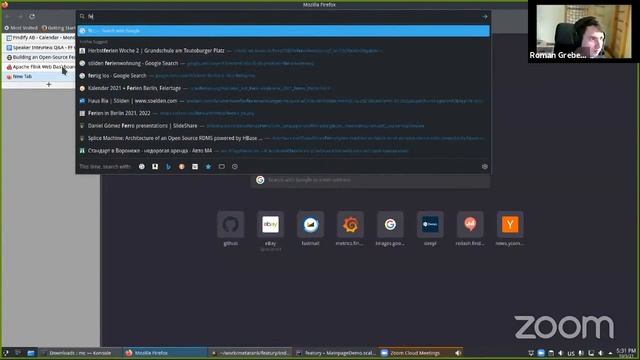Screen dimensions: 640x360
Task: Click the Roman Grebe... webcam thumbnail
Action: point(583,31)
